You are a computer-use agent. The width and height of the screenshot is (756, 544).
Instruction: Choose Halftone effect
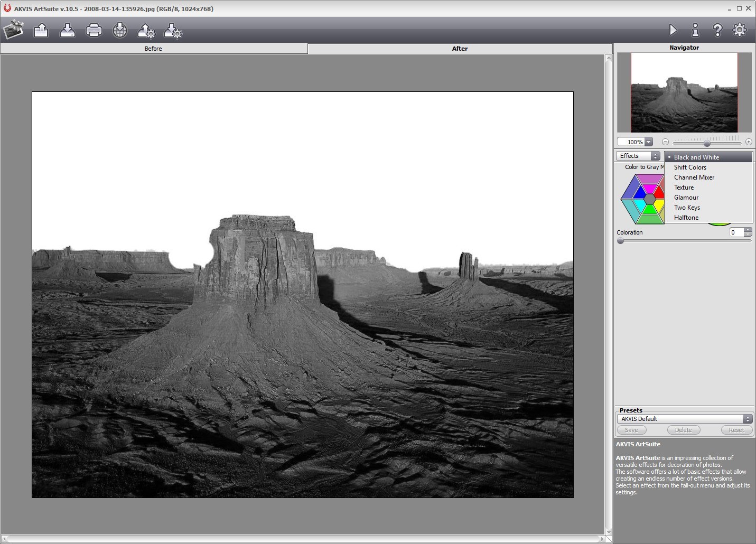tap(708, 218)
